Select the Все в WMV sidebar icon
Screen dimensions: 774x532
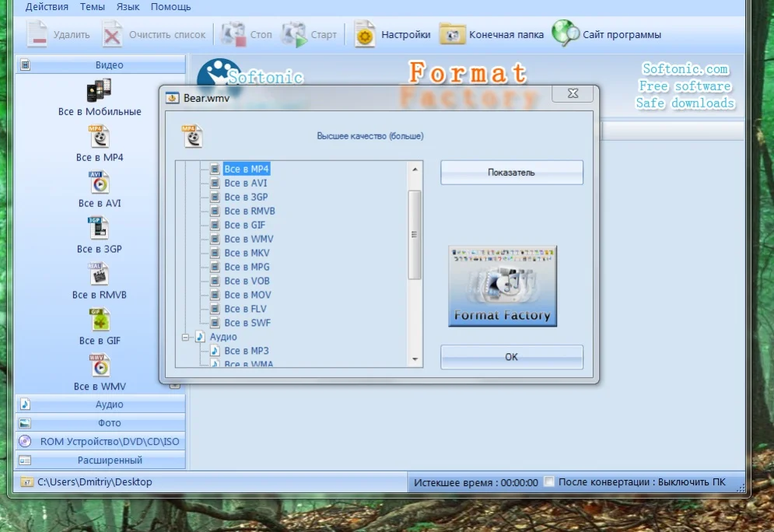pyautogui.click(x=100, y=366)
